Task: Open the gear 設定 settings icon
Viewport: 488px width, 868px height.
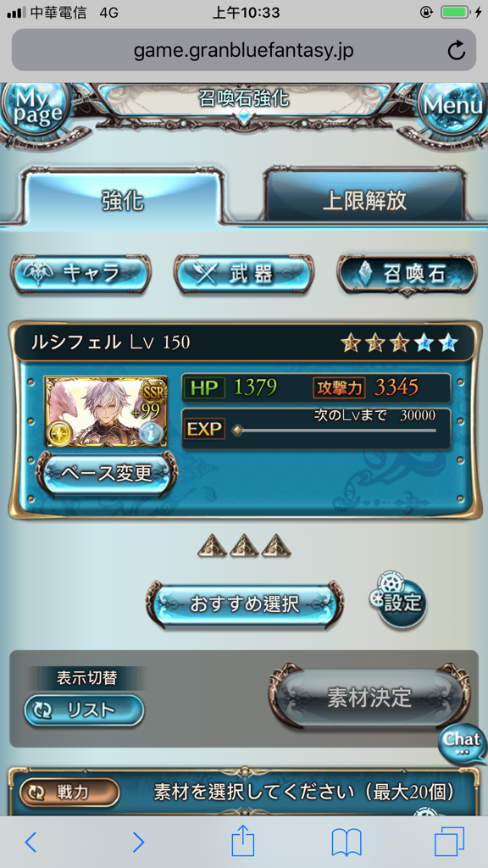Action: [399, 600]
